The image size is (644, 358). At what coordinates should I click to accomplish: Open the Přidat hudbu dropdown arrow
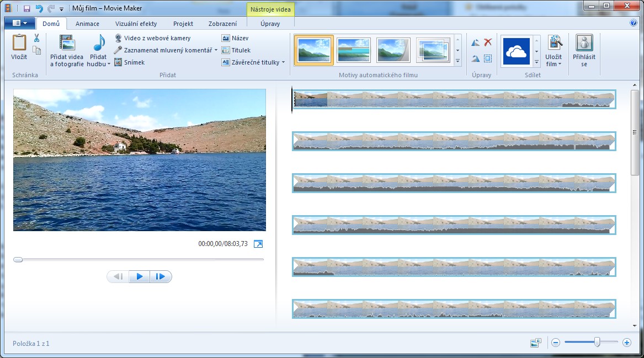[109, 64]
